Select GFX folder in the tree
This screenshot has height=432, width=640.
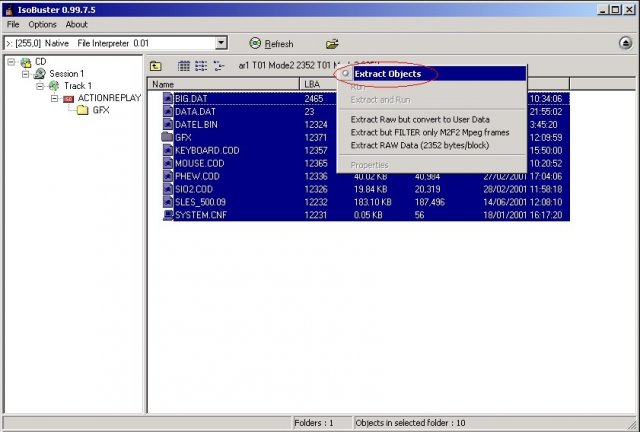pos(101,110)
